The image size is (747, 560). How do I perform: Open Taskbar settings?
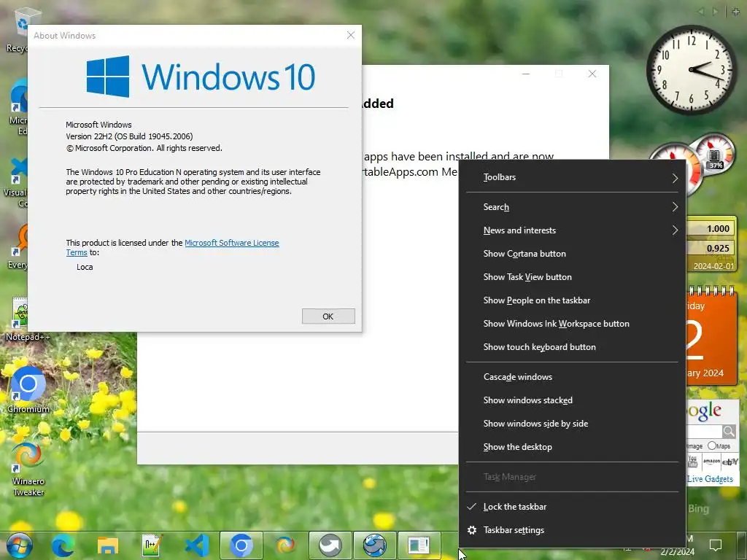[x=572, y=530]
